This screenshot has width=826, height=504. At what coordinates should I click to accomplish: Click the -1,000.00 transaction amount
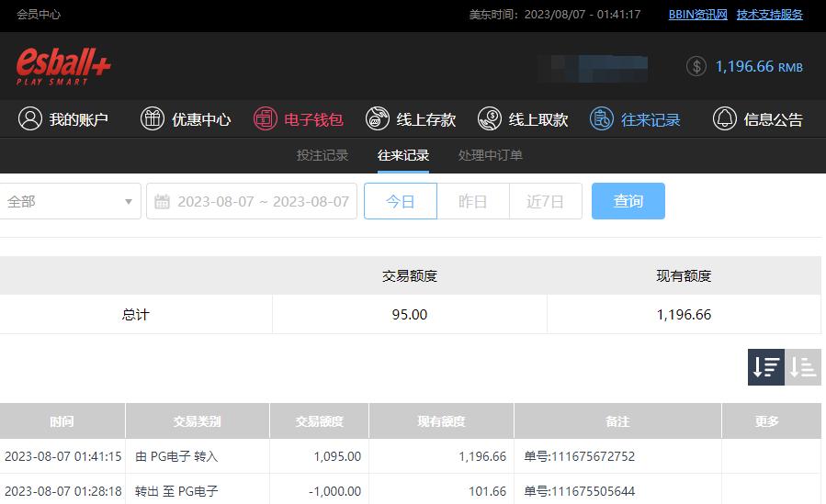(x=335, y=491)
